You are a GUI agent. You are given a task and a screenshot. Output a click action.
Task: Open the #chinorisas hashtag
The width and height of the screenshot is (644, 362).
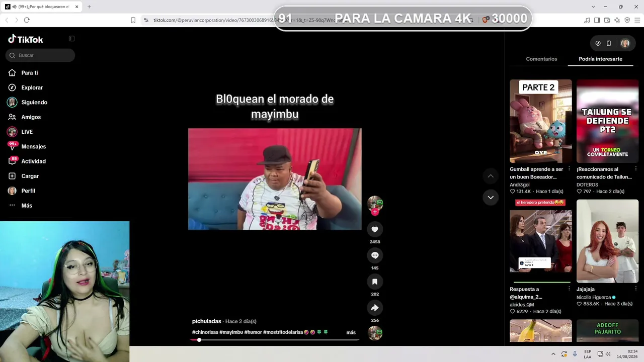click(x=205, y=332)
